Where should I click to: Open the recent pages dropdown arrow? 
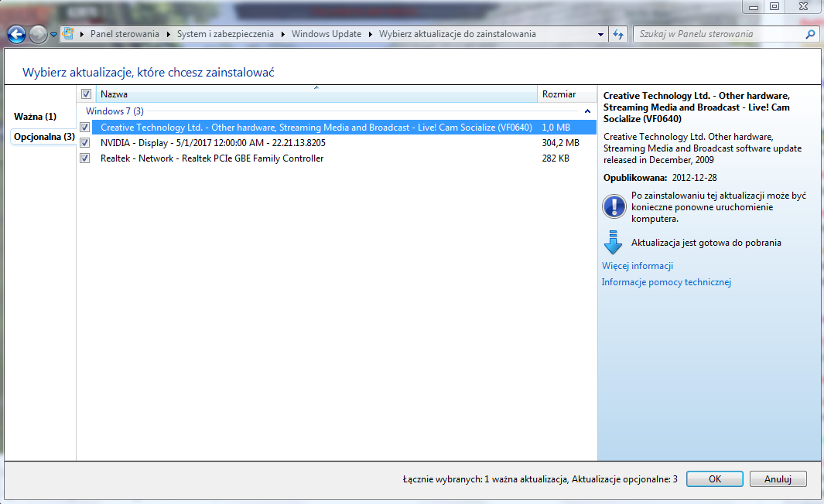(x=53, y=36)
